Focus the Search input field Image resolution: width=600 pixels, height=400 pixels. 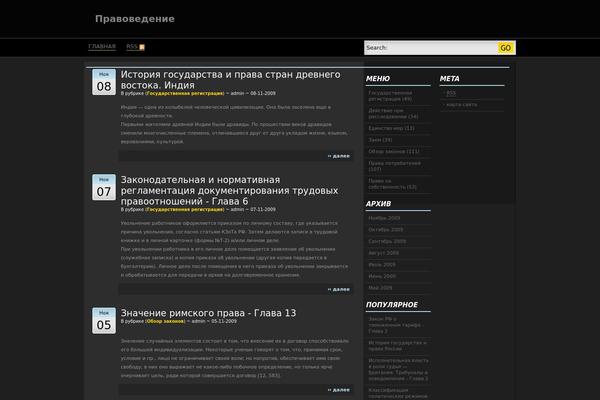430,48
